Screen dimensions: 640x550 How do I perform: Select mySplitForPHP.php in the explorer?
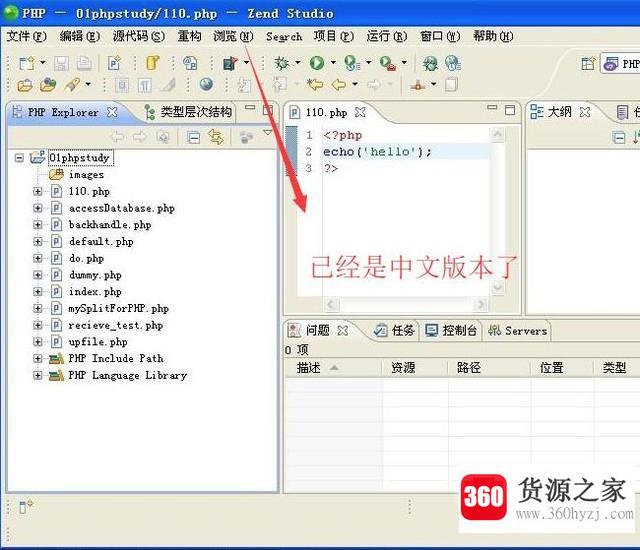pyautogui.click(x=118, y=308)
